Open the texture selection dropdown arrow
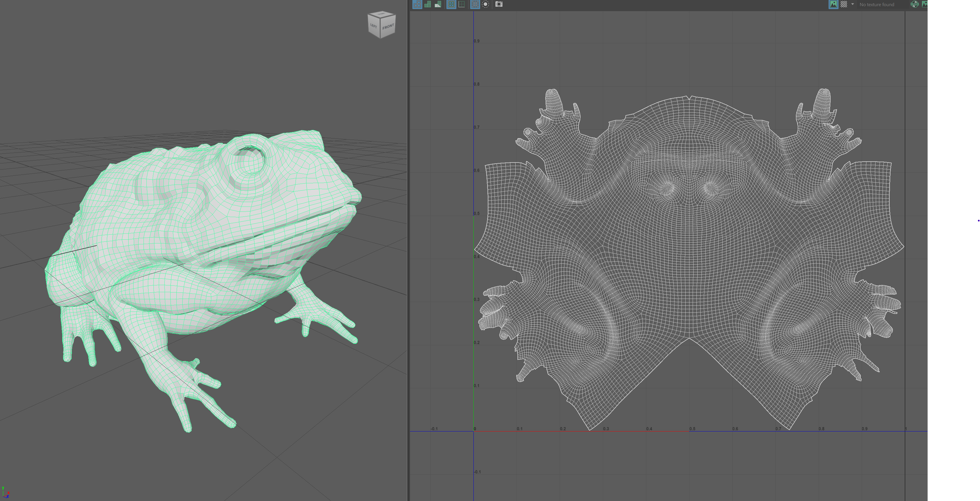The image size is (980, 501). tap(852, 4)
